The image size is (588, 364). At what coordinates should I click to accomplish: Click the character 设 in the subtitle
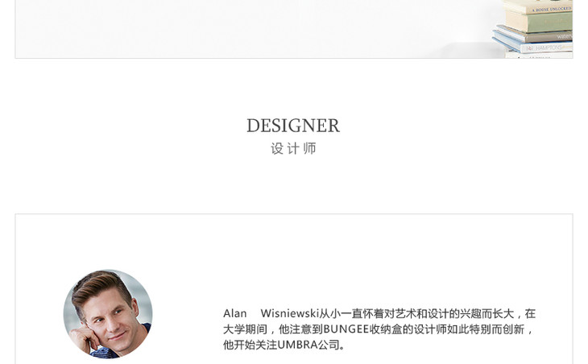(x=277, y=148)
